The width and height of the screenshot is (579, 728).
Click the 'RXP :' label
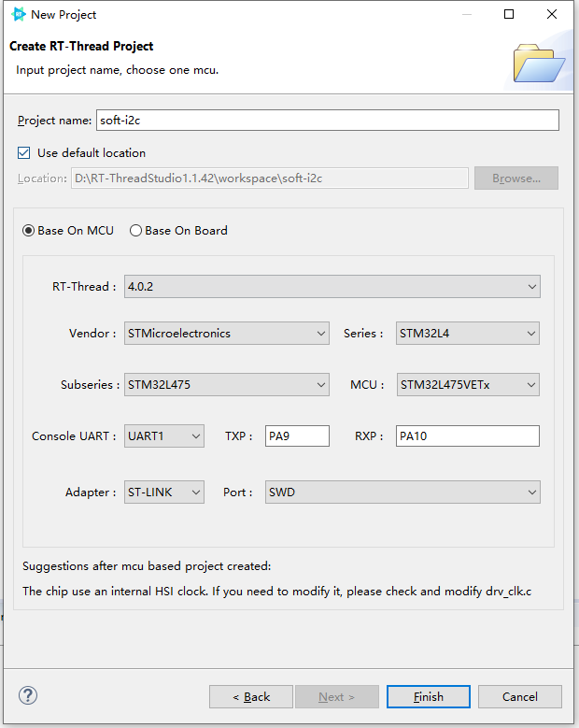click(369, 436)
